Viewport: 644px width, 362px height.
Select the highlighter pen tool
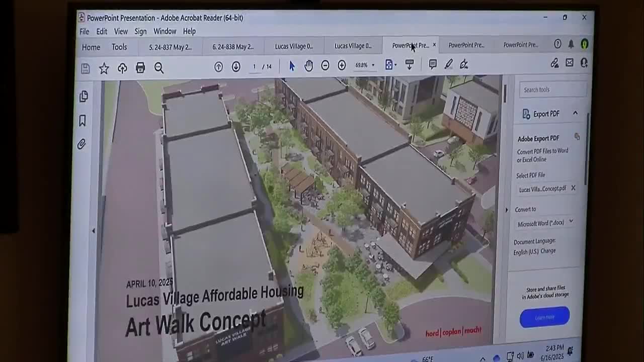coord(448,64)
